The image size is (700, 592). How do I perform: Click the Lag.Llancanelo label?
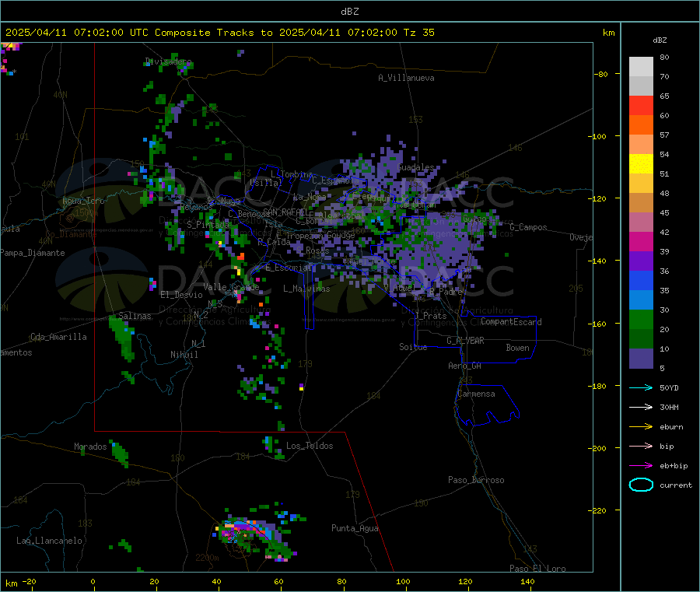[49, 541]
